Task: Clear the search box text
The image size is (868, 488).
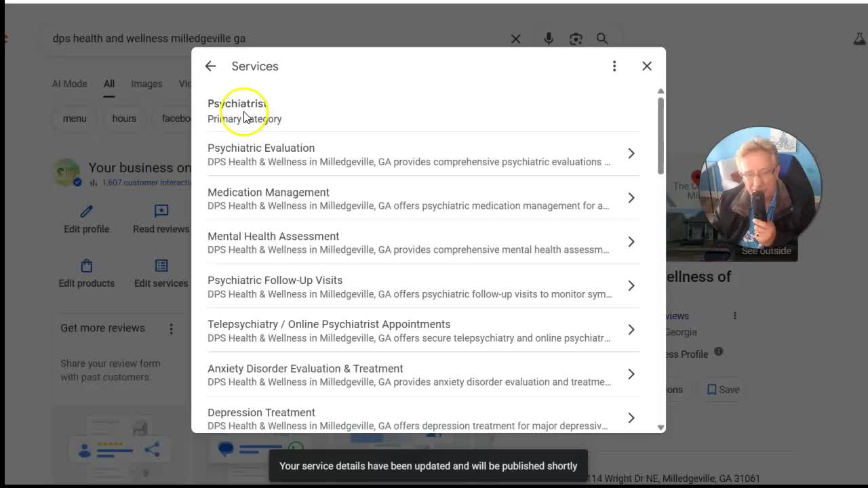Action: (x=515, y=39)
